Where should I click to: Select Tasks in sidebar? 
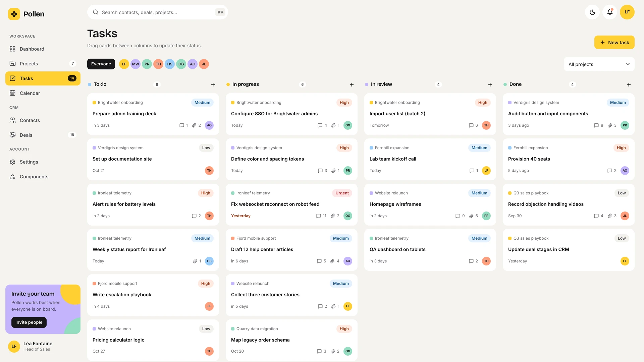coord(43,78)
